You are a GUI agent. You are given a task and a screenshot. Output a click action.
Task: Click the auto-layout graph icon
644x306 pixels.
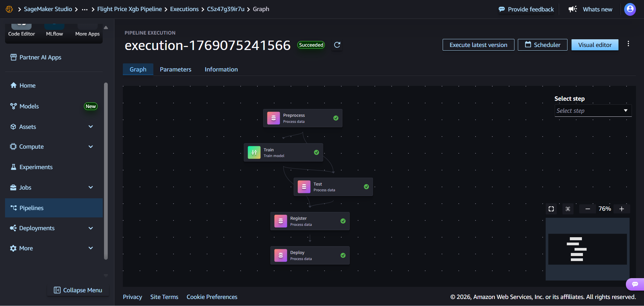(568, 209)
